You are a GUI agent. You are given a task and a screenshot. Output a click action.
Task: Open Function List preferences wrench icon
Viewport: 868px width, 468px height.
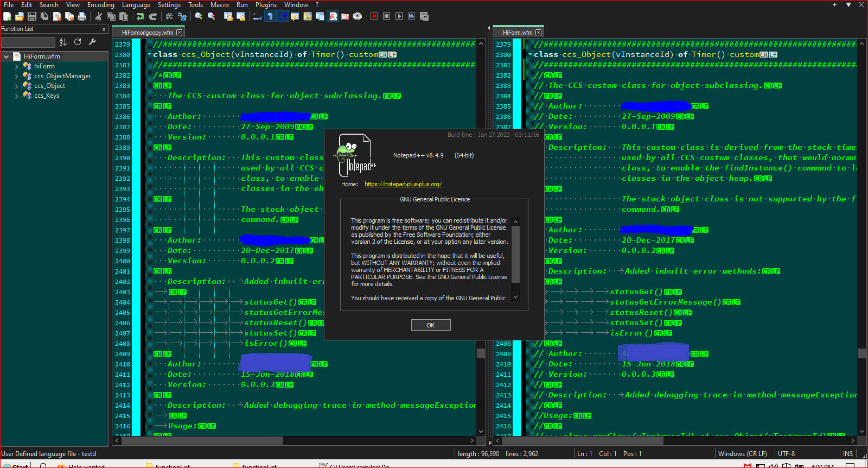(92, 42)
